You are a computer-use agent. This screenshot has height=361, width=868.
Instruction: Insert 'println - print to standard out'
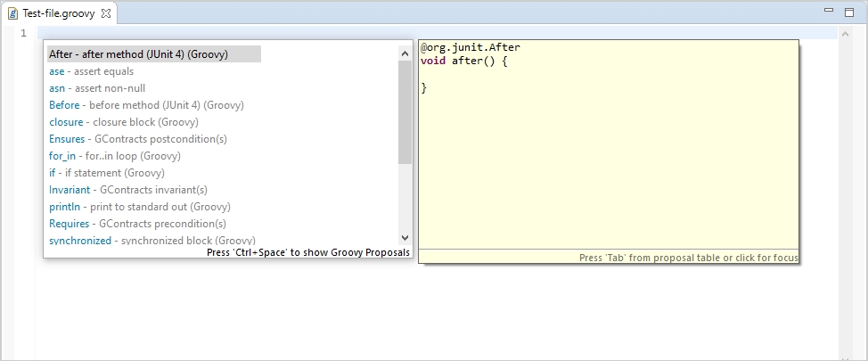[139, 207]
